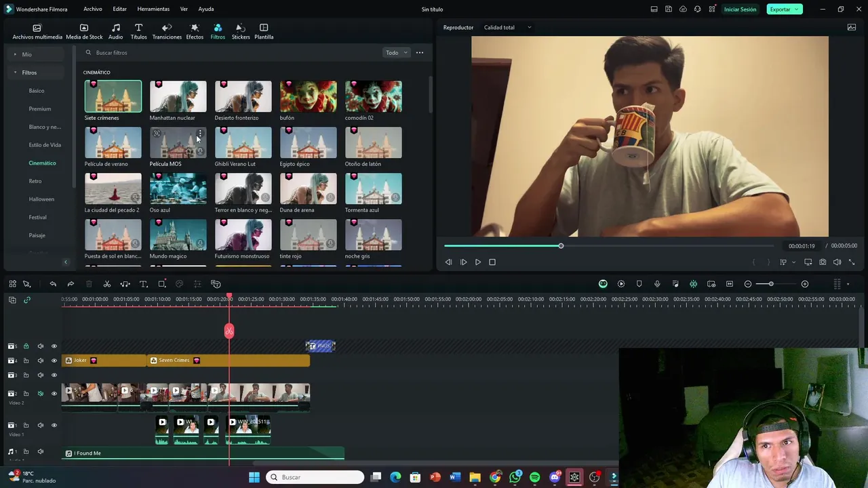868x488 pixels.
Task: Click the player progress bar handle
Action: (561, 246)
